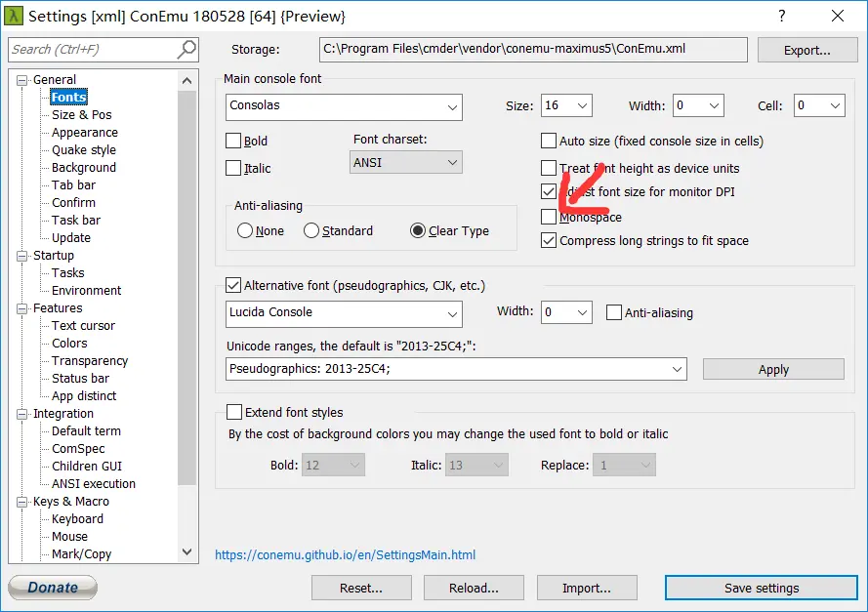Open Update settings page
This screenshot has width=868, height=612.
(71, 237)
